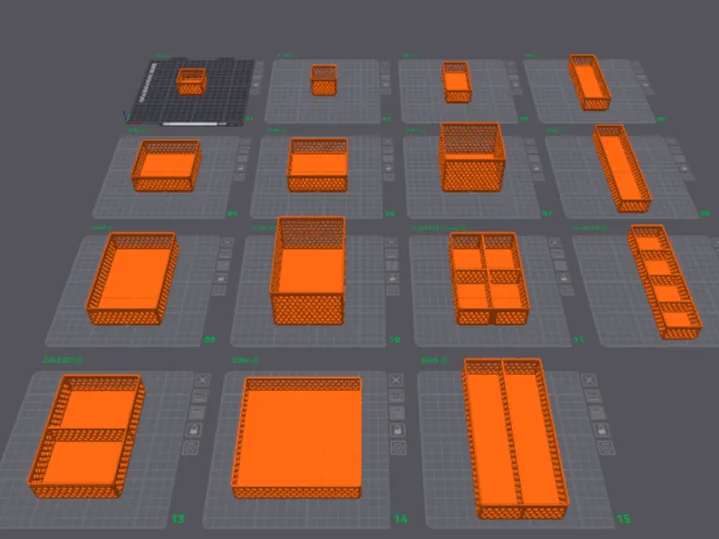
Task: Click plate number 13 label
Action: [x=178, y=519]
